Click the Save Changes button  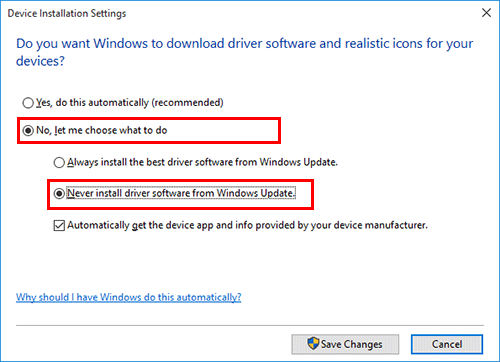coord(345,344)
